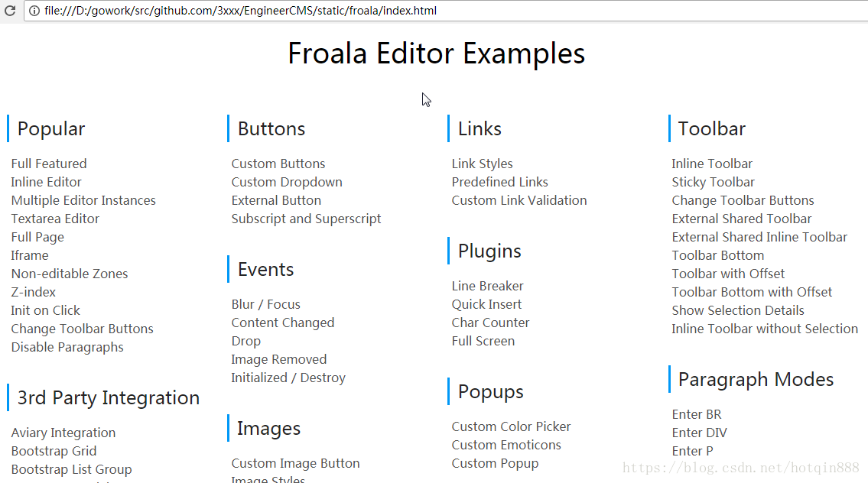Image resolution: width=868 pixels, height=483 pixels.
Task: Open the Bootstrap List Group example
Action: click(x=71, y=469)
